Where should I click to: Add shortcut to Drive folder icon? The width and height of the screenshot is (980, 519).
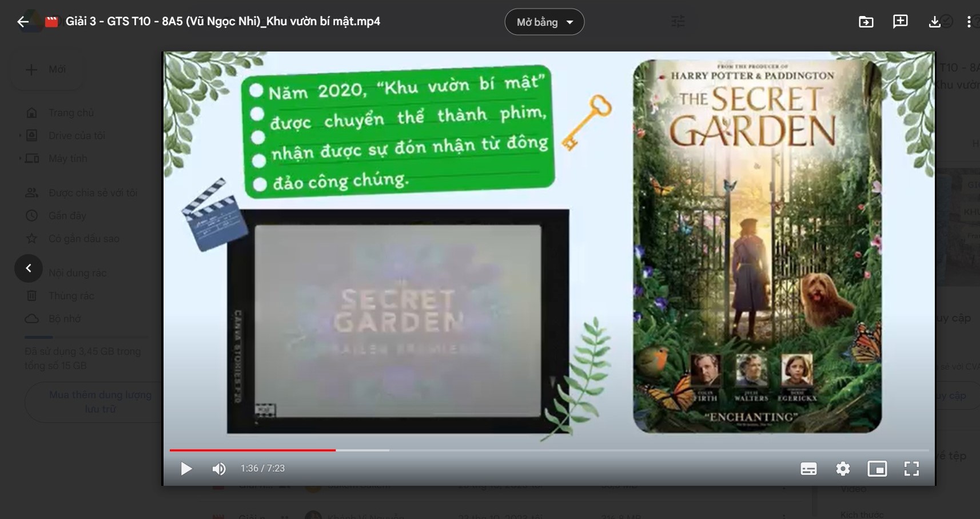866,22
